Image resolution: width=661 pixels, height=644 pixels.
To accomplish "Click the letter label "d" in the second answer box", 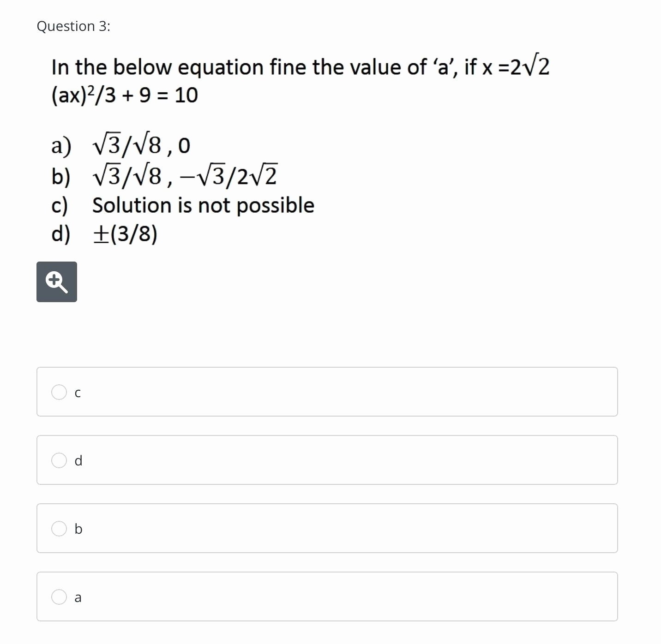I will point(78,460).
